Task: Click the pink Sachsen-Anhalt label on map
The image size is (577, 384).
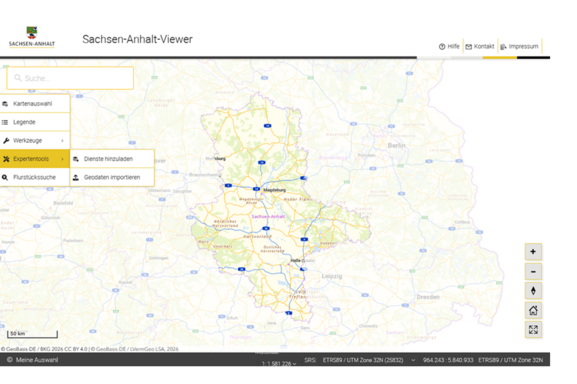Action: pos(268,217)
